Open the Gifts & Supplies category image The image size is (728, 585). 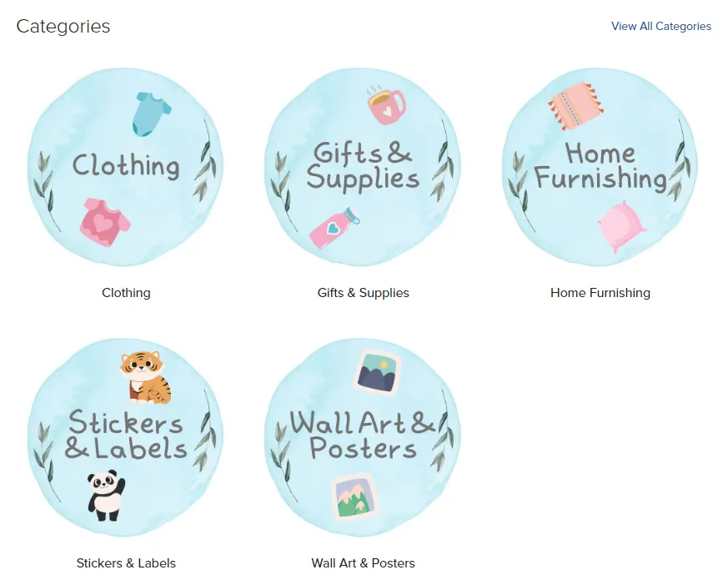(x=363, y=167)
